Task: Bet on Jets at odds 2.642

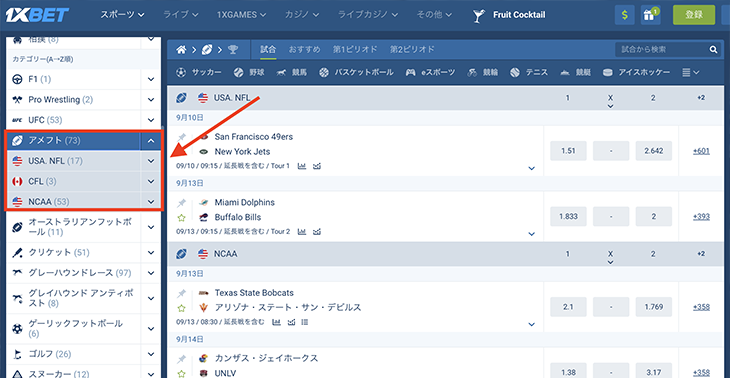Action: click(654, 151)
